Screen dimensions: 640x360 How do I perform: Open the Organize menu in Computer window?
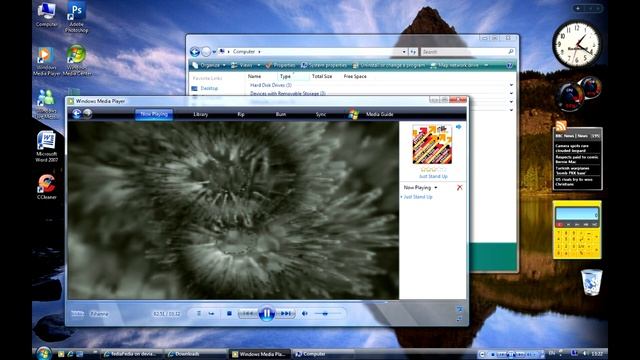tap(209, 65)
